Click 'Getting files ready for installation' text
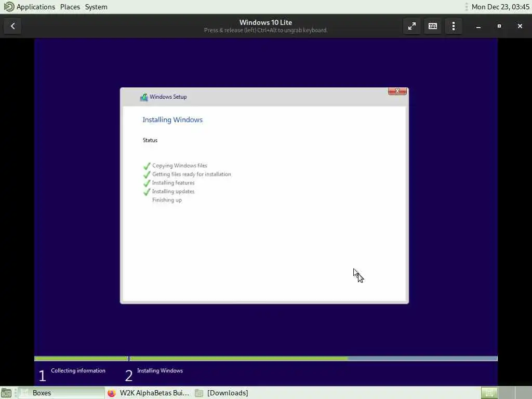 point(191,174)
